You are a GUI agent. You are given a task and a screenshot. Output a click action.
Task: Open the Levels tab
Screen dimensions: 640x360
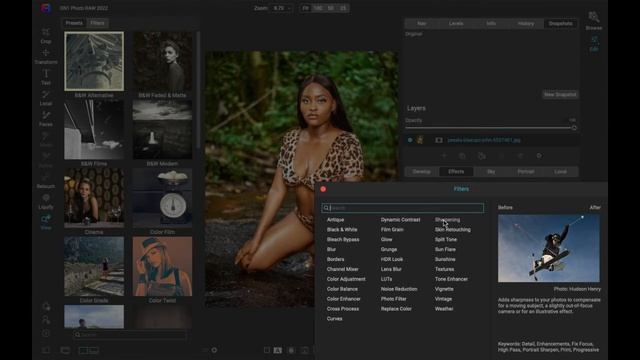click(x=456, y=24)
